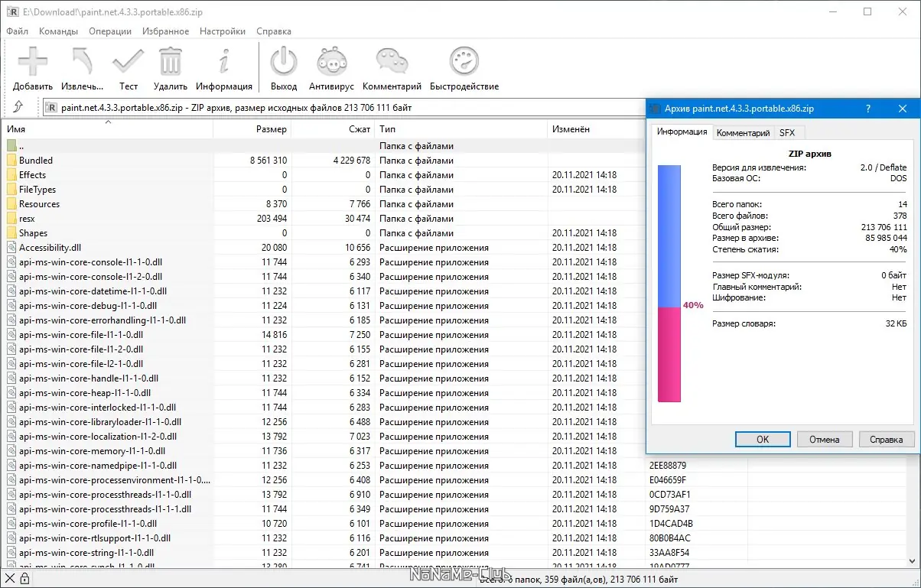The height and width of the screenshot is (588, 921).
Task: Select the FileTypes folder icon
Action: (11, 190)
